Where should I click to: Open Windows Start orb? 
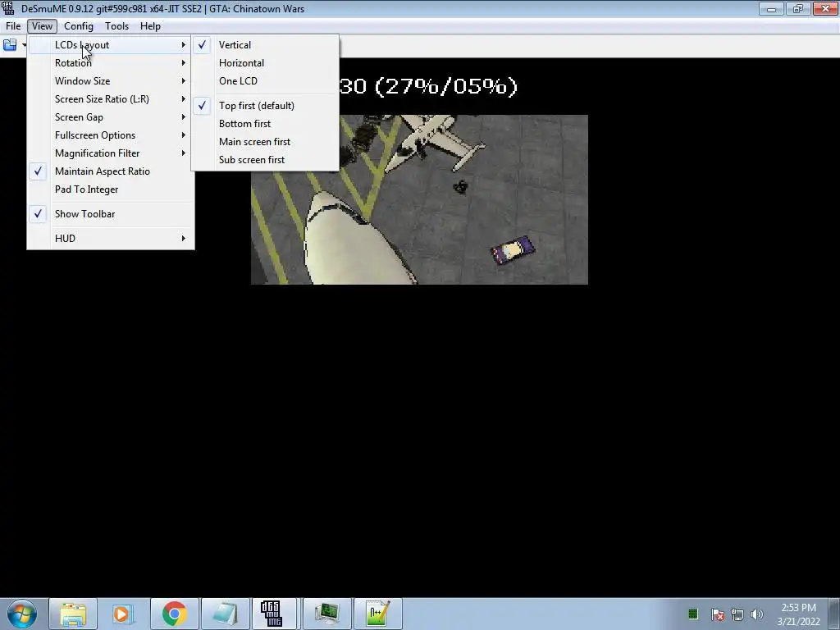pos(22,614)
